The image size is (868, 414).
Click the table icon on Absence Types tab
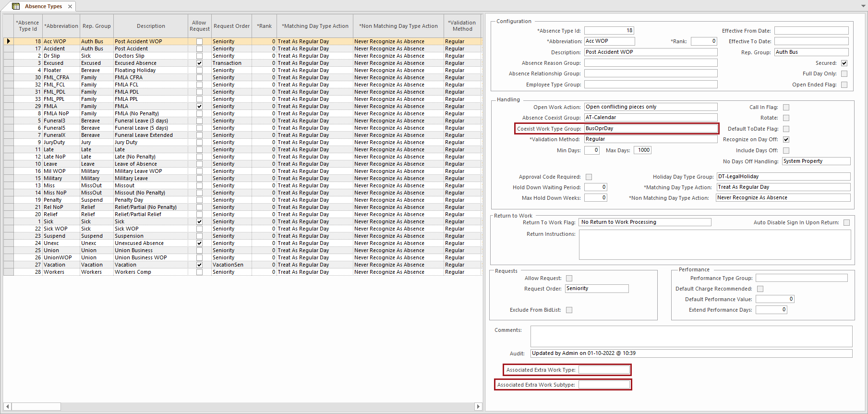(16, 6)
